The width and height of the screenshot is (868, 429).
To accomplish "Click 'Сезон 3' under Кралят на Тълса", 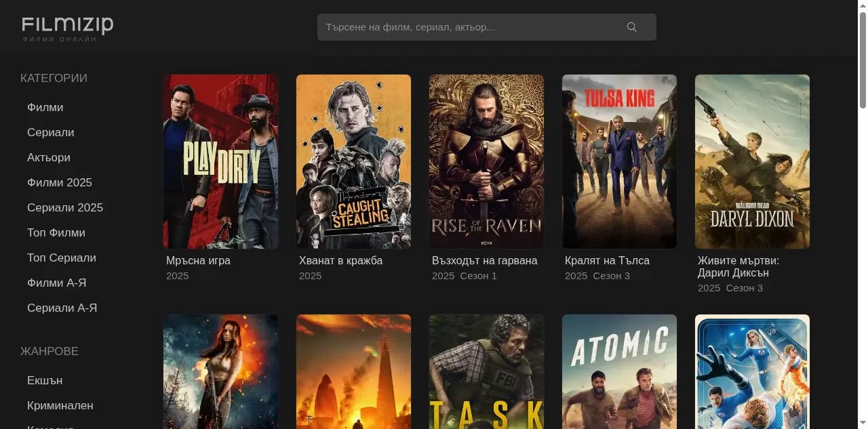I will click(612, 276).
